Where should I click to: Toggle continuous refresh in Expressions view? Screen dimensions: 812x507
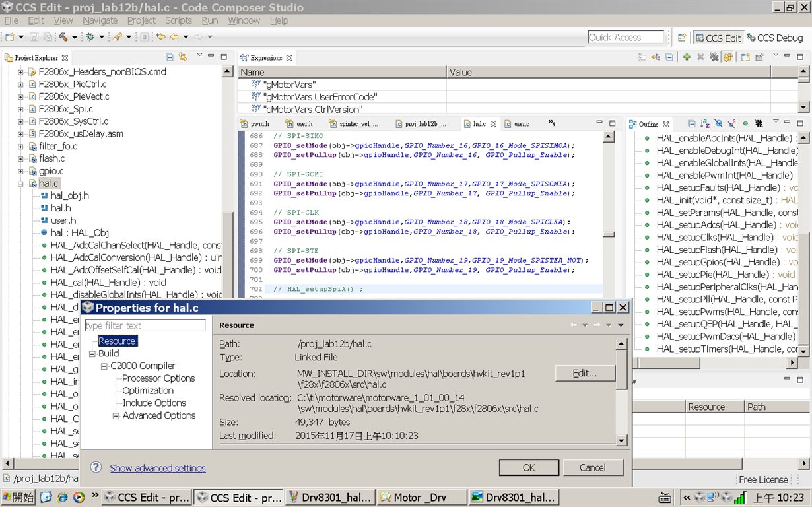[727, 57]
